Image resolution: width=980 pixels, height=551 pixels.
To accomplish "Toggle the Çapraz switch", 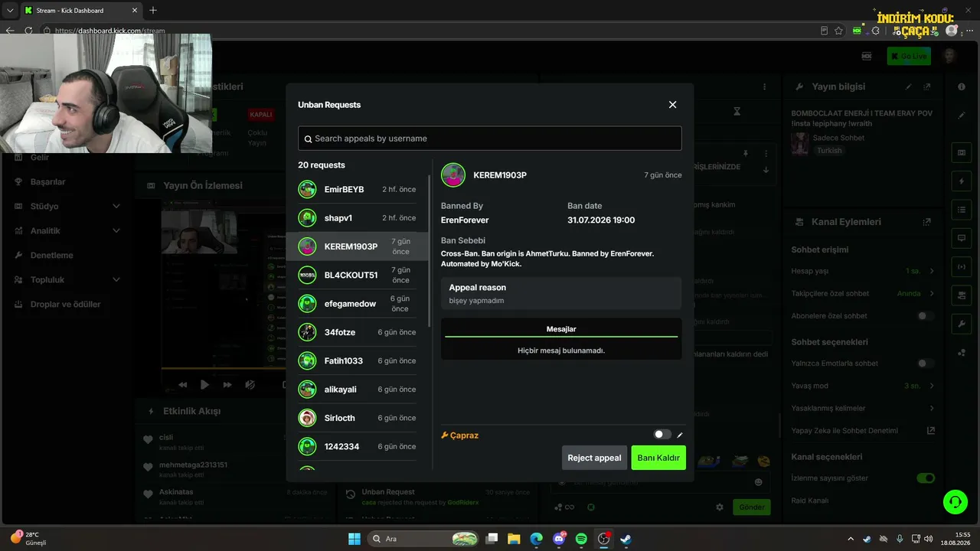I will [x=662, y=435].
